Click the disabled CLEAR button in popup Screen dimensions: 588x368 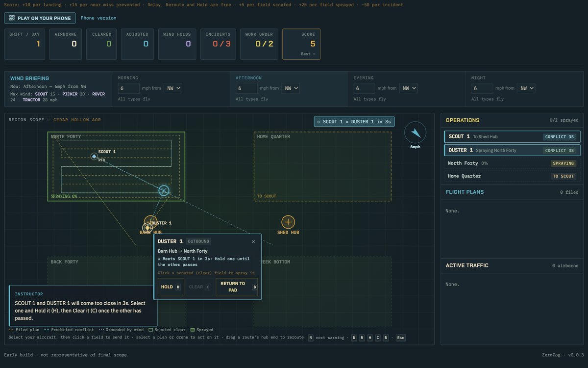(x=200, y=287)
